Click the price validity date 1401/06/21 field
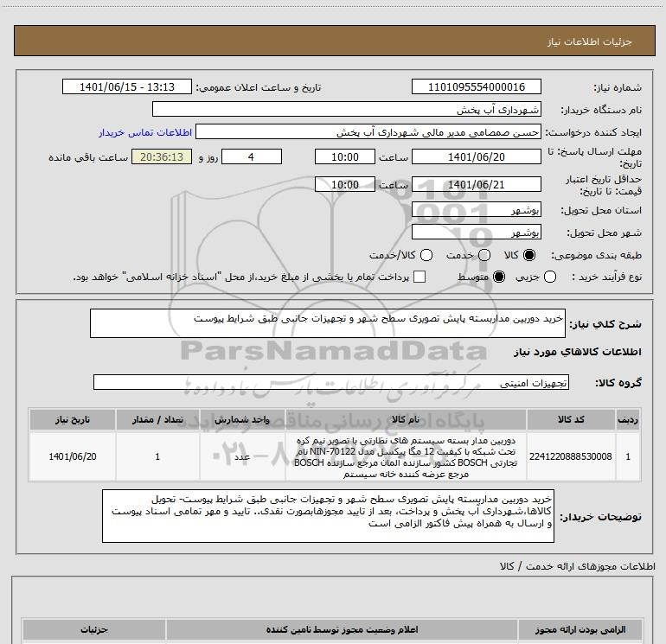Viewport: 666px width, 644px height. [476, 184]
